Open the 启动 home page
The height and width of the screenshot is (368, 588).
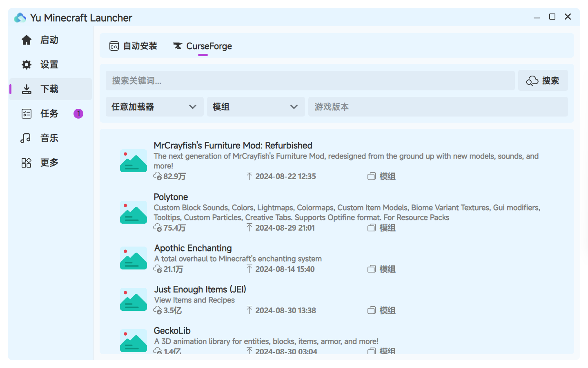pos(51,40)
